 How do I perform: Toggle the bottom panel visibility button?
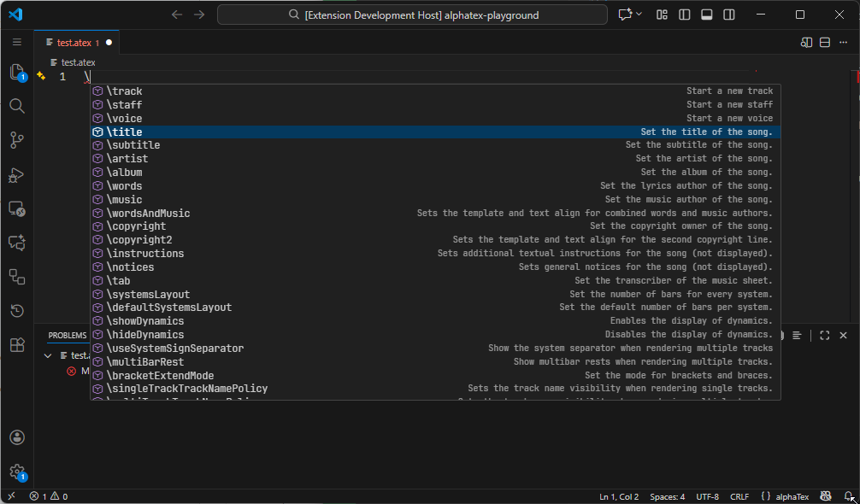(707, 15)
